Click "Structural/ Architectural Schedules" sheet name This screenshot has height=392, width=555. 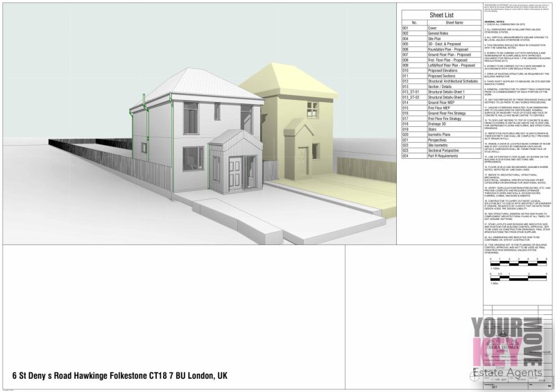[x=453, y=81]
